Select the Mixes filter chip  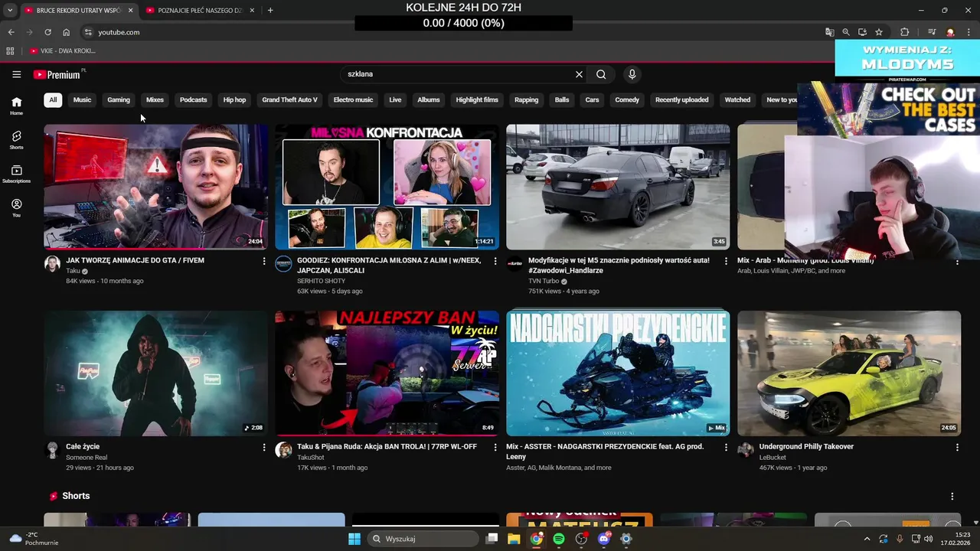click(155, 99)
